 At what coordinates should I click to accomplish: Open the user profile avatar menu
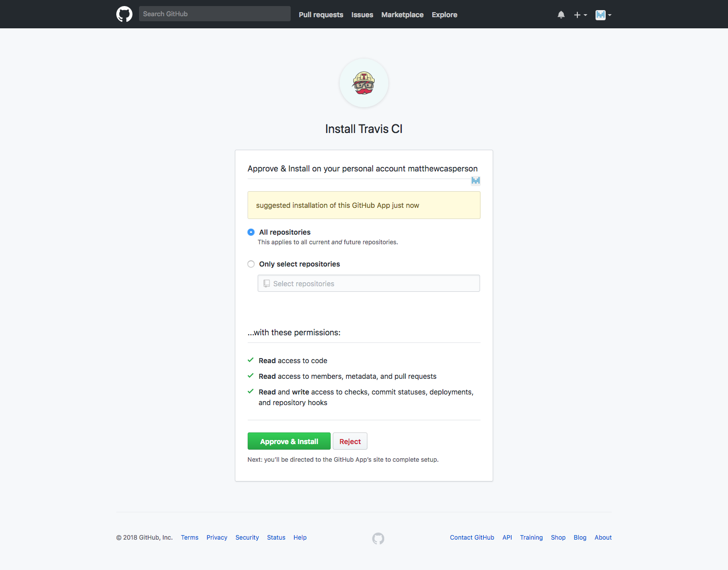click(x=603, y=15)
